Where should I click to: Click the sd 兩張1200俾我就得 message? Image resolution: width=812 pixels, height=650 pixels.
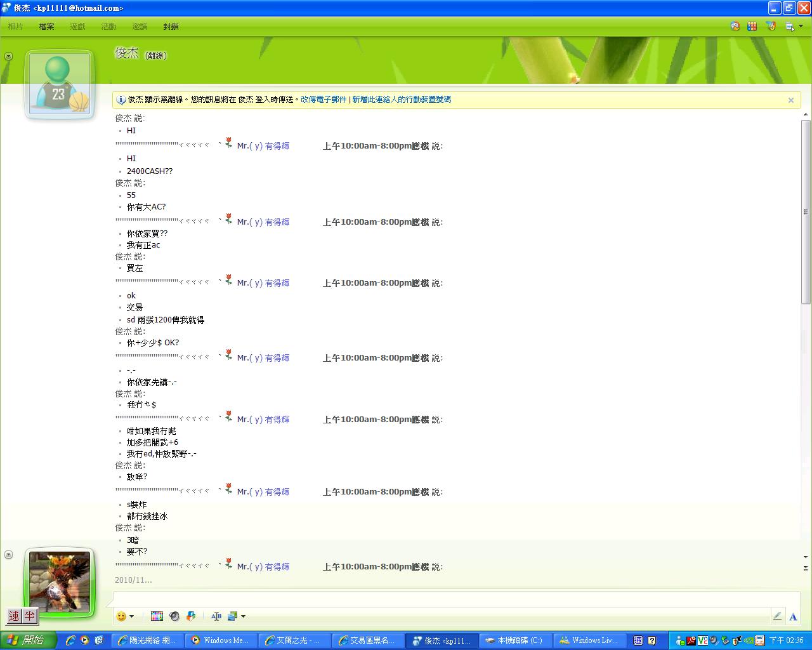[x=166, y=320]
